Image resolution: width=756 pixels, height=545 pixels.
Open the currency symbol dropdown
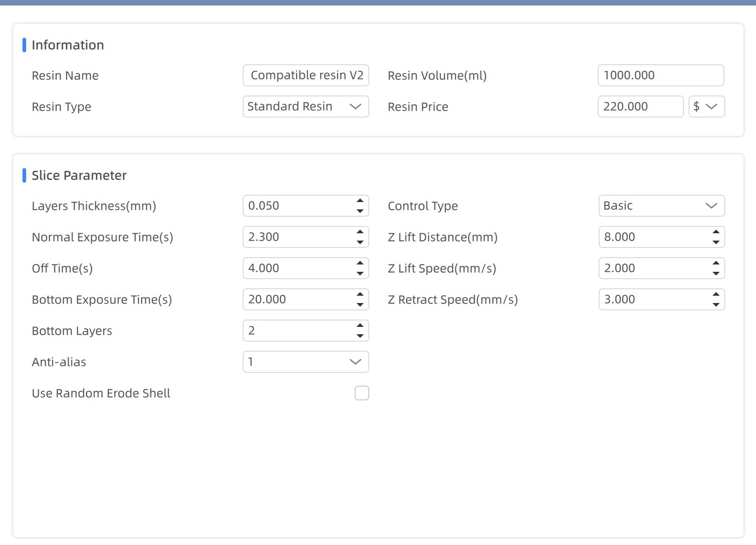706,107
